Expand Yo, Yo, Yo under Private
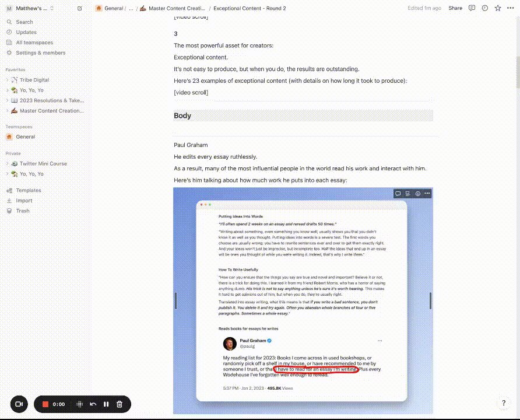 8,174
